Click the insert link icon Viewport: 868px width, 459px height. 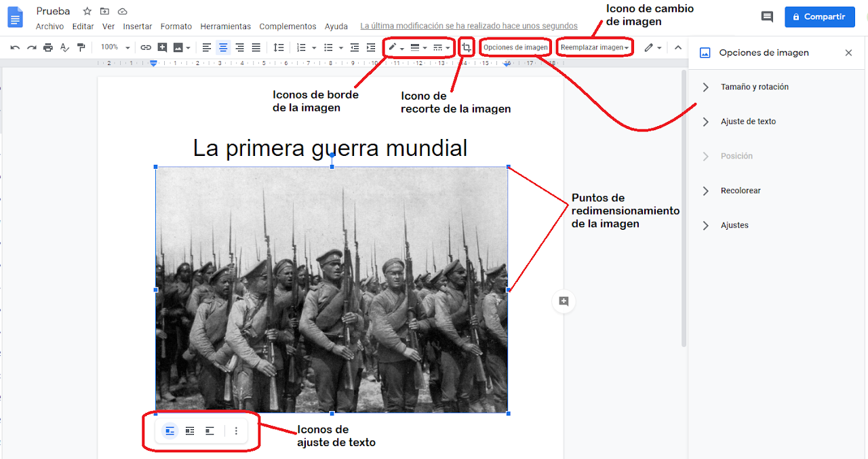click(146, 47)
